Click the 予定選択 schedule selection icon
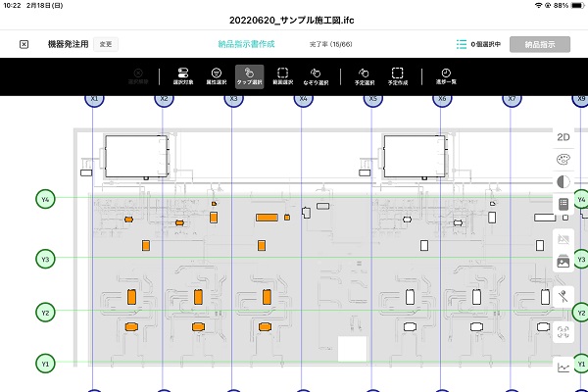Viewport: 588px width, 392px height. coord(364,75)
